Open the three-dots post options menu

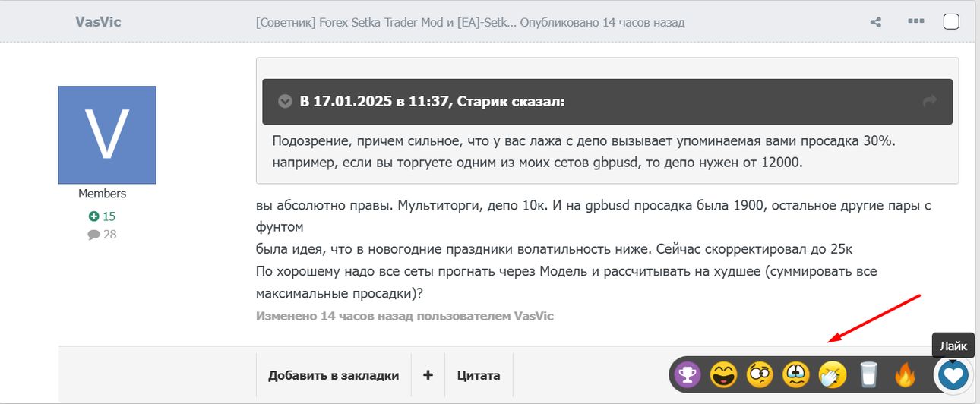point(914,21)
